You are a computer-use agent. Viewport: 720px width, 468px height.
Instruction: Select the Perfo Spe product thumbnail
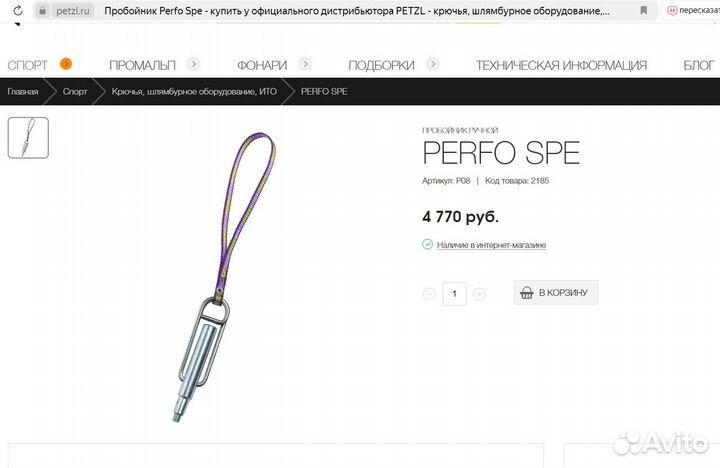28,138
